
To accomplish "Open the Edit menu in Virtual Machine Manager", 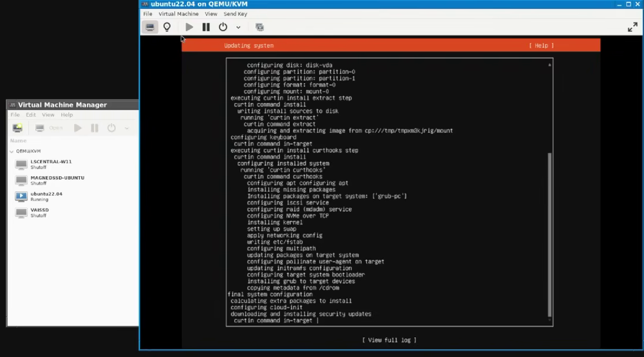I will click(31, 115).
